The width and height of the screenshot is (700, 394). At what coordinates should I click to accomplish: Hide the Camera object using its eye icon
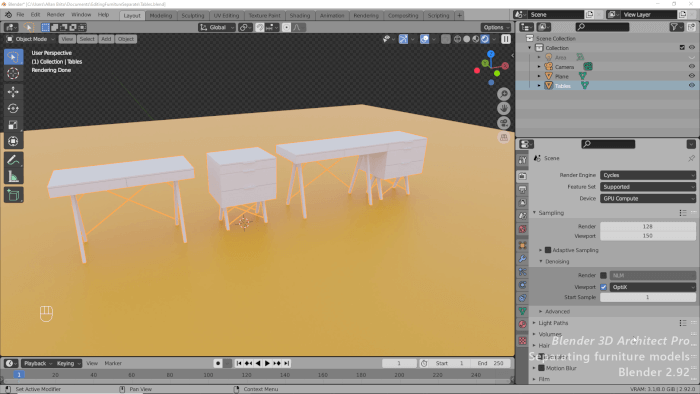pyautogui.click(x=692, y=66)
